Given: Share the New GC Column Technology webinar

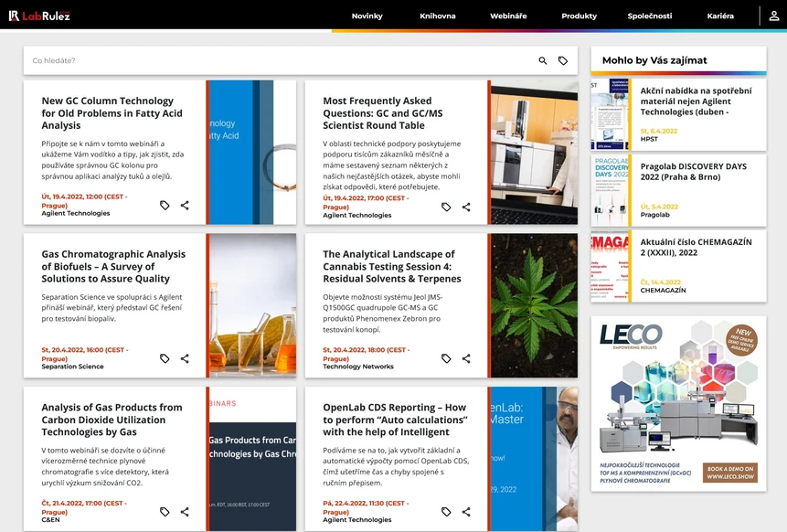Looking at the screenshot, I should (x=185, y=207).
